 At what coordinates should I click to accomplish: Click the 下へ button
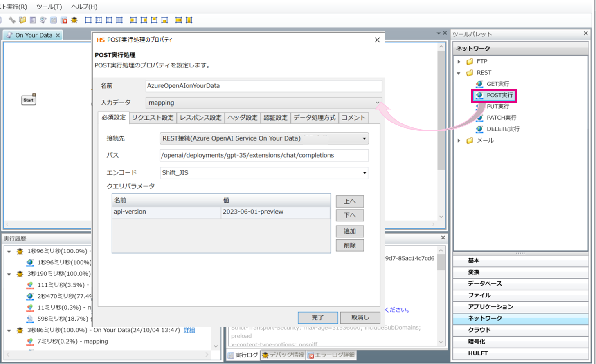pyautogui.click(x=350, y=215)
